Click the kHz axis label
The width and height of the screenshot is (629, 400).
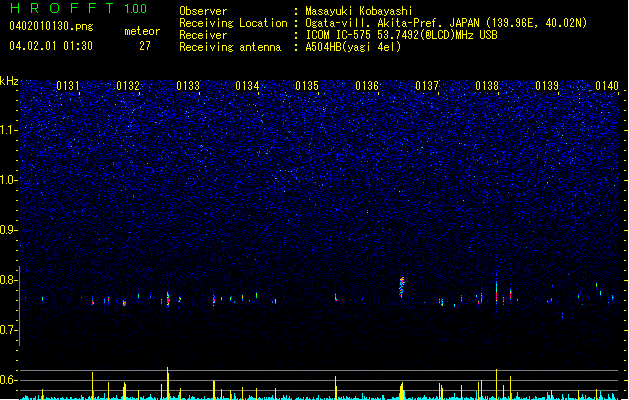[x=9, y=81]
